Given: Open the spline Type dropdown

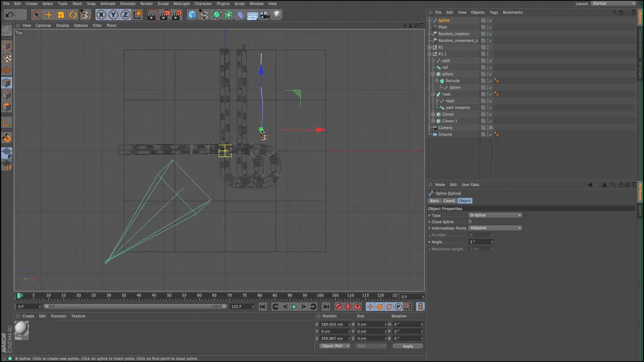Looking at the screenshot, I should tap(495, 215).
